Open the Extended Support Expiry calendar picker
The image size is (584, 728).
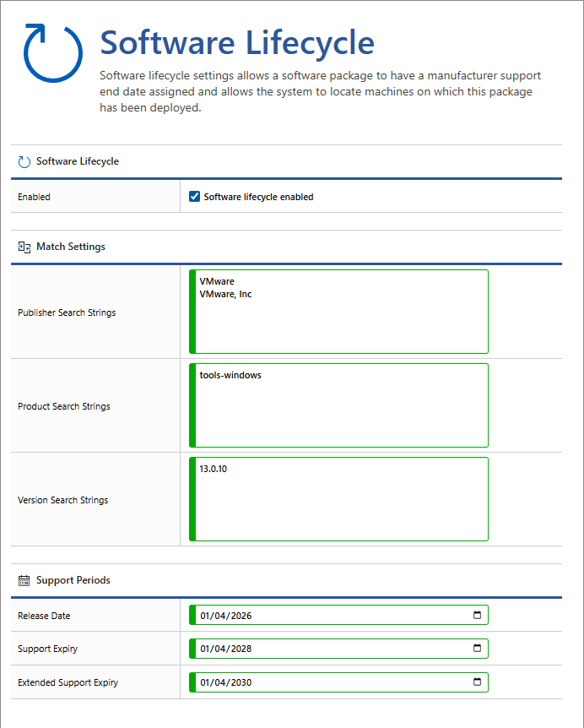(477, 682)
